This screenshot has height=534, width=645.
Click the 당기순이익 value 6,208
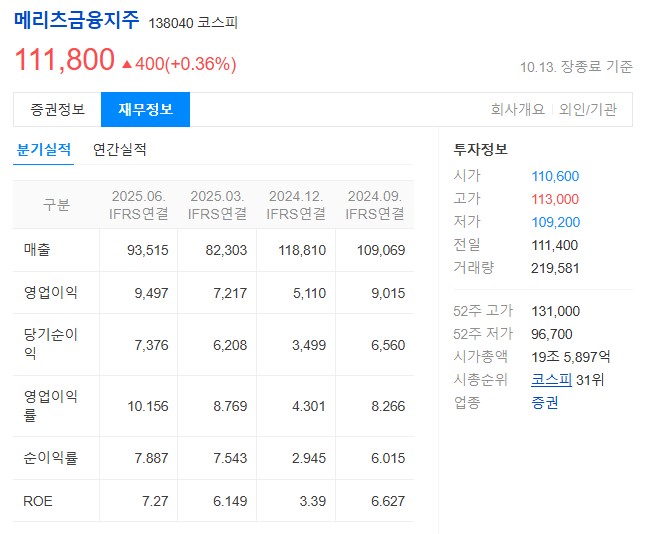pyautogui.click(x=230, y=345)
